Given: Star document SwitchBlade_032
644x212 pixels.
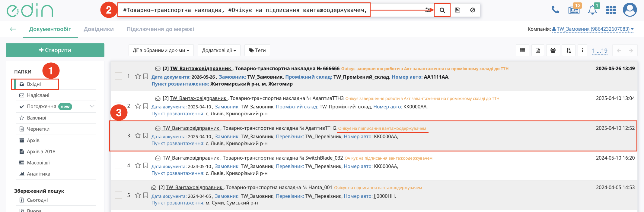Looking at the screenshot, I should [x=138, y=165].
